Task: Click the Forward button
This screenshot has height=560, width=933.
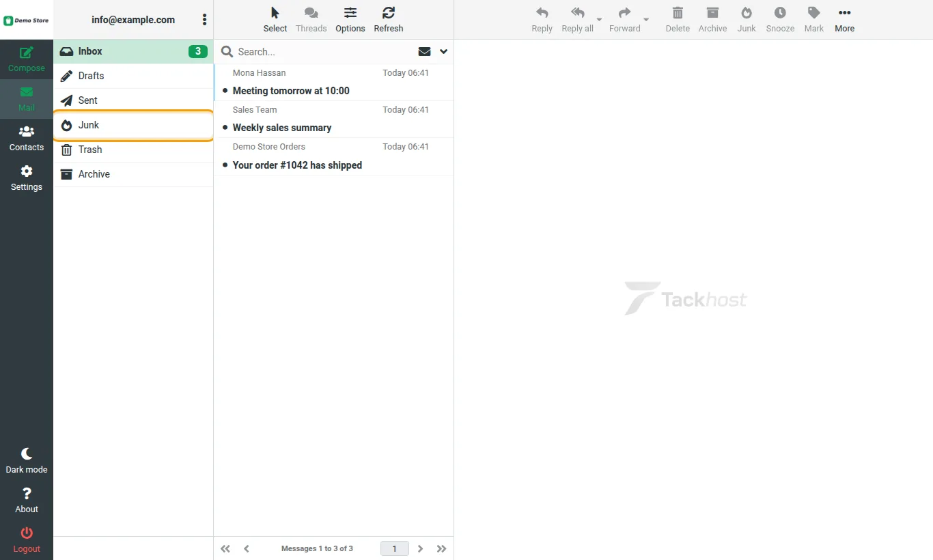Action: [625, 20]
